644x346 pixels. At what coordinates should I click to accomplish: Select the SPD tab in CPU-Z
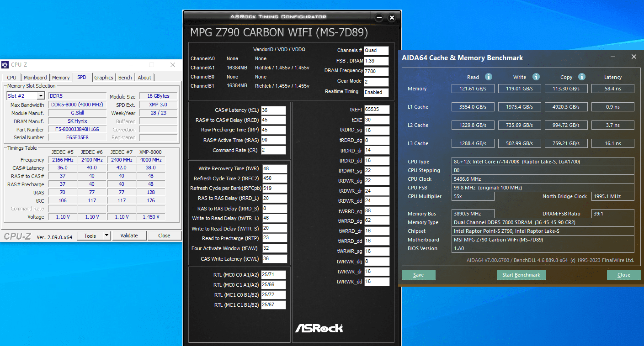(x=82, y=77)
